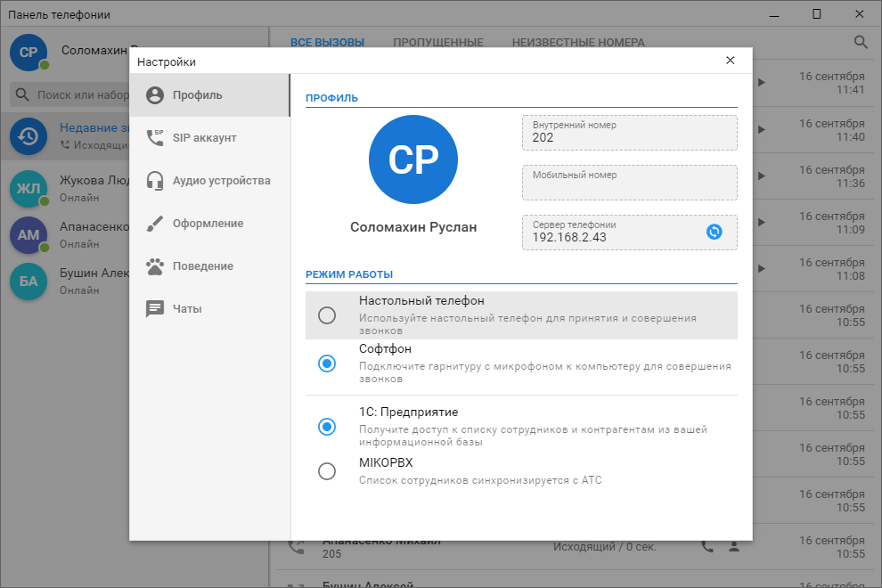Image resolution: width=882 pixels, height=588 pixels.
Task: Click the call icon for Апанасенко Михаил
Action: coord(707,546)
